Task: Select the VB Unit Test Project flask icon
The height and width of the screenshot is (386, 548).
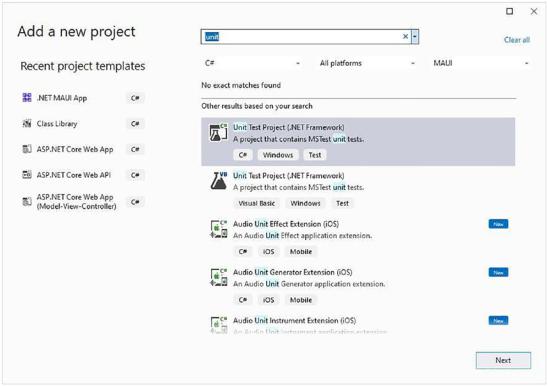Action: pos(218,181)
